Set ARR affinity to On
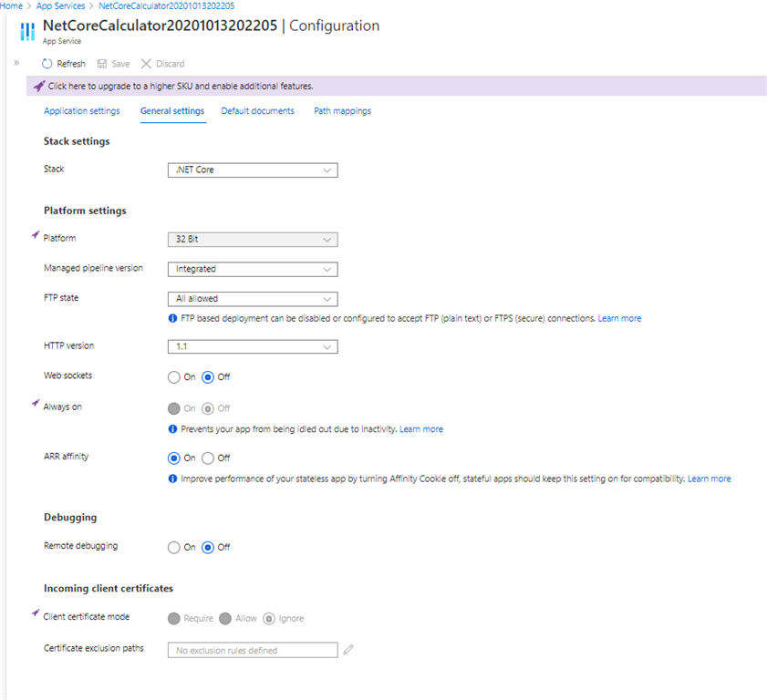Image resolution: width=767 pixels, height=700 pixels. (173, 458)
